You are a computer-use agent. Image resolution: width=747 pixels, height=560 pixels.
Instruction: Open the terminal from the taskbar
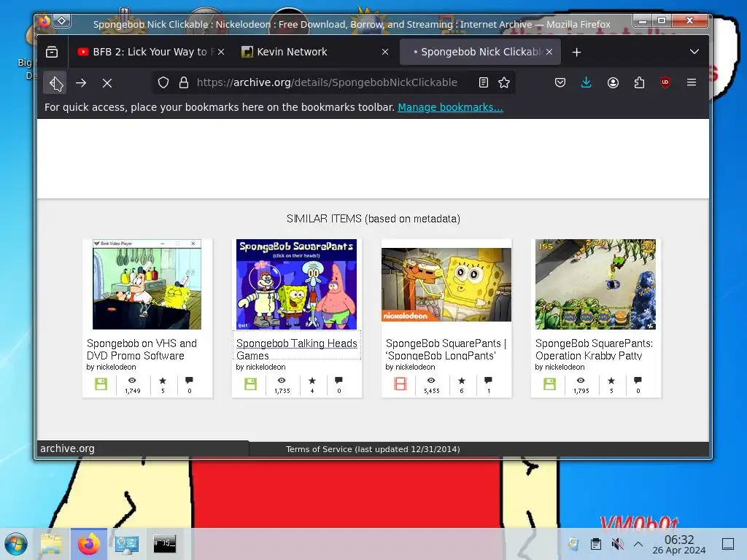tap(164, 544)
